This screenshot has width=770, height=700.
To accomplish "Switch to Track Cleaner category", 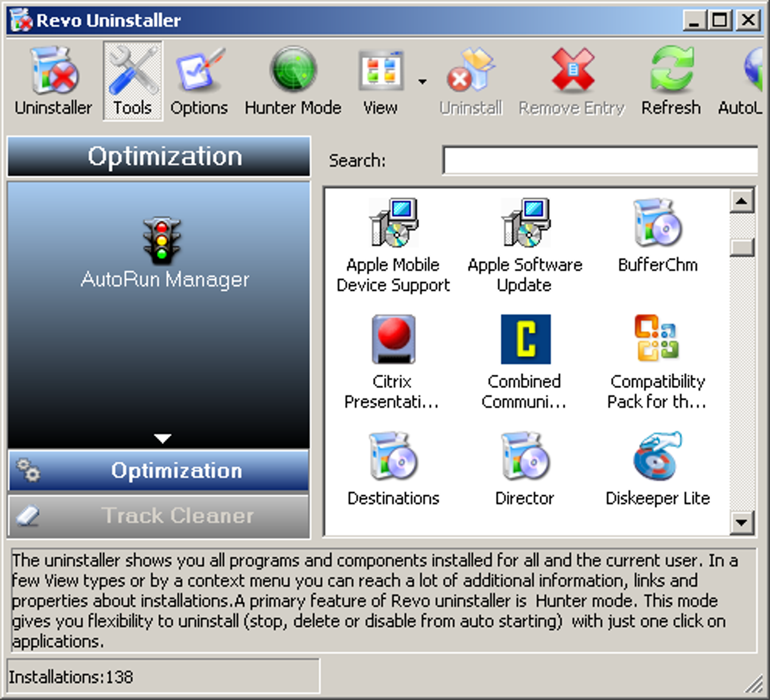I will [159, 516].
